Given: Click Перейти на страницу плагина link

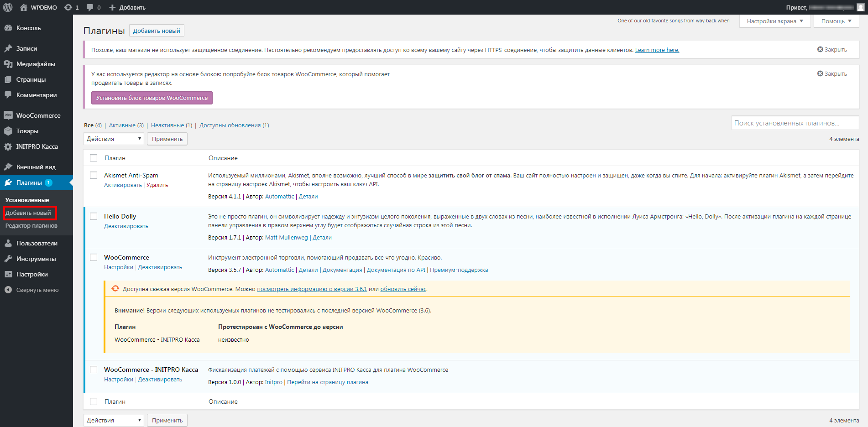Looking at the screenshot, I should pos(328,382).
